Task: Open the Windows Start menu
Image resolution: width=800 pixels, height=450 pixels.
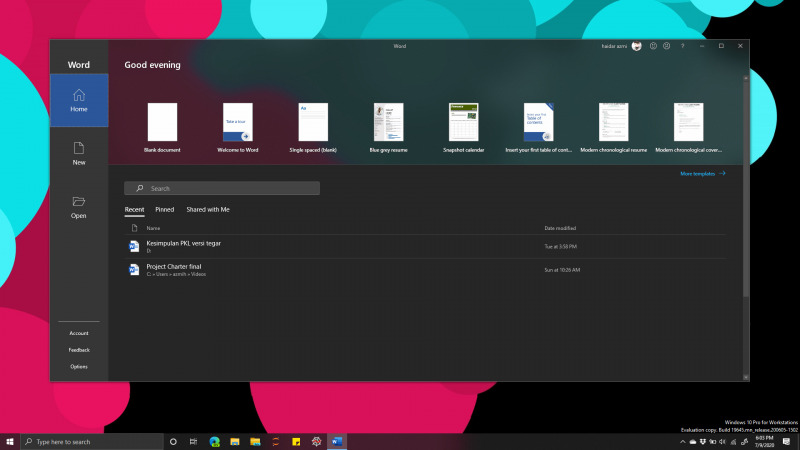Action: click(10, 441)
